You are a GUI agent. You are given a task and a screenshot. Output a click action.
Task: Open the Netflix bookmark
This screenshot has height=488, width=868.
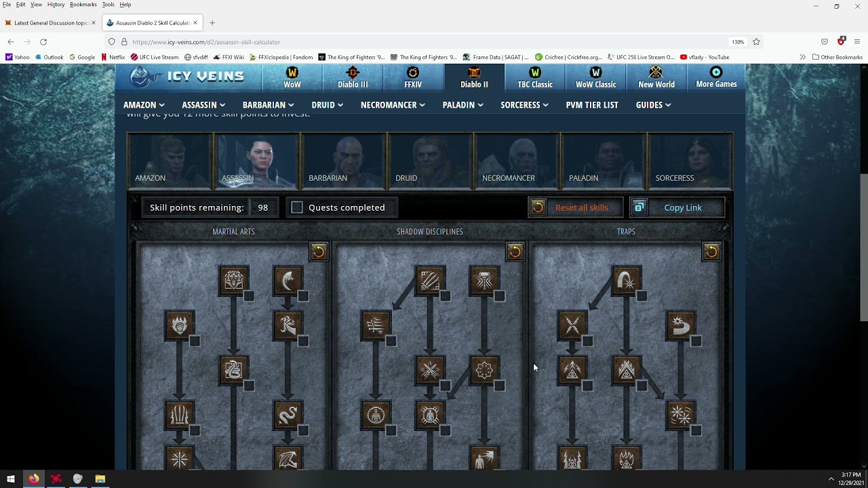pyautogui.click(x=113, y=57)
